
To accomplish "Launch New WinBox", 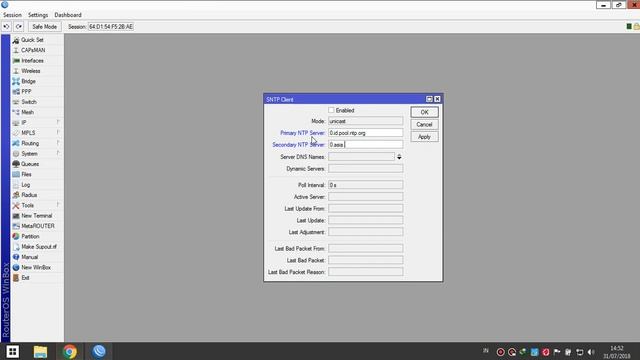I will tap(37, 267).
